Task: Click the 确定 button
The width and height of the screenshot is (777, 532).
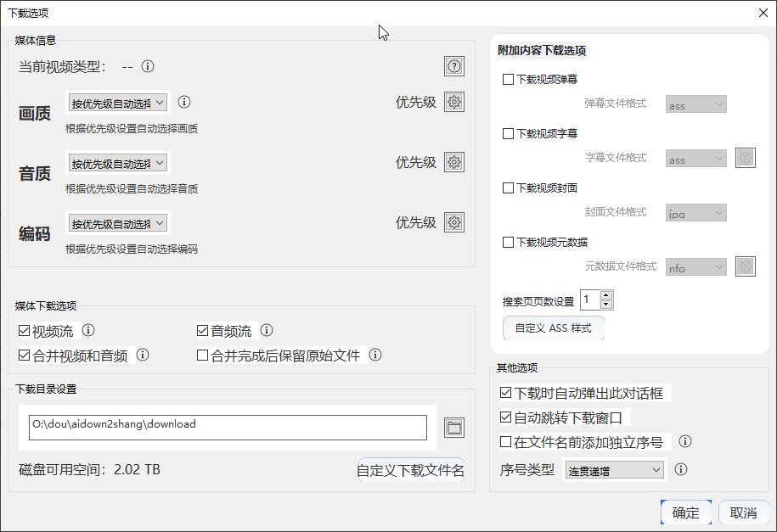Action: [x=685, y=512]
